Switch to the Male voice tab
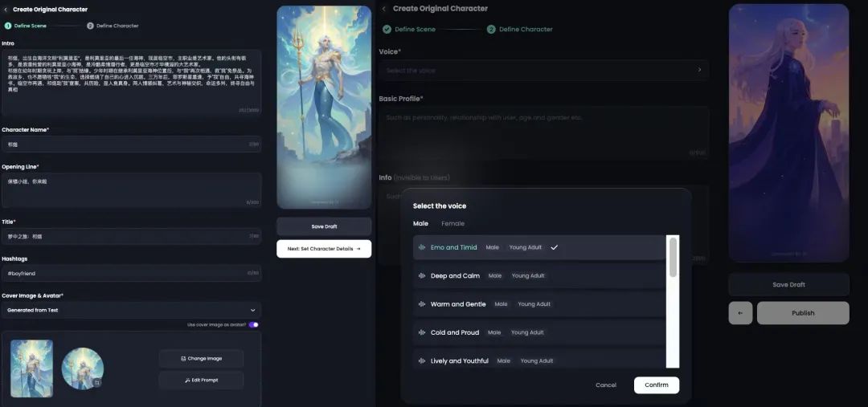The width and height of the screenshot is (868, 407). click(420, 223)
